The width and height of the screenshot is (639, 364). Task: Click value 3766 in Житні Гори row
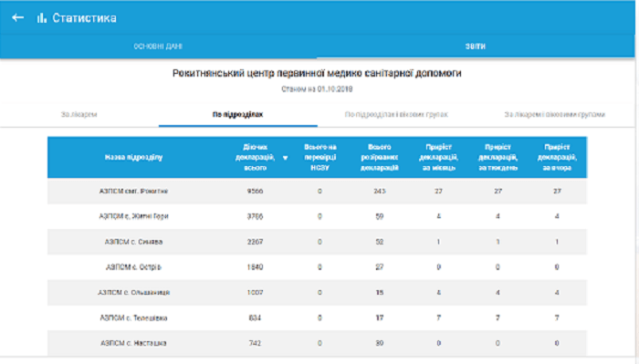click(x=255, y=216)
